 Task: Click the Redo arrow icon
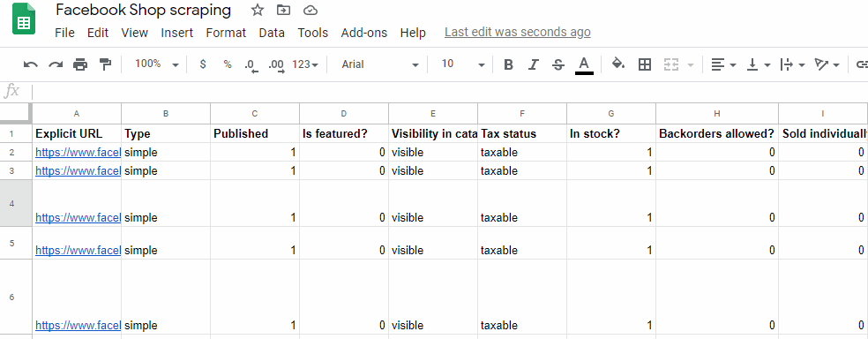[x=56, y=64]
